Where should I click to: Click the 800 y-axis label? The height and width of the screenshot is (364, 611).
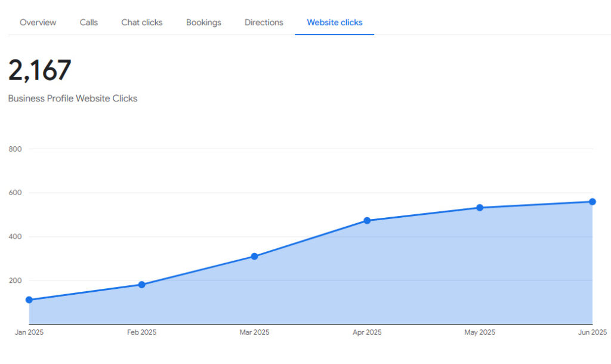[x=15, y=149]
